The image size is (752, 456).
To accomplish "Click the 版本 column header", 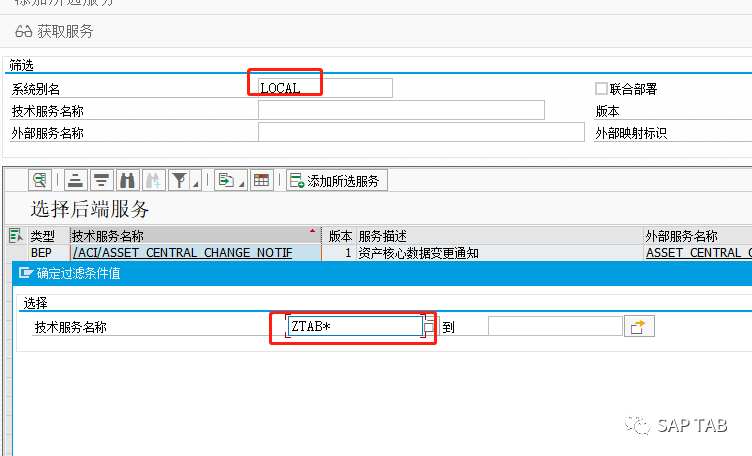I will (x=340, y=236).
